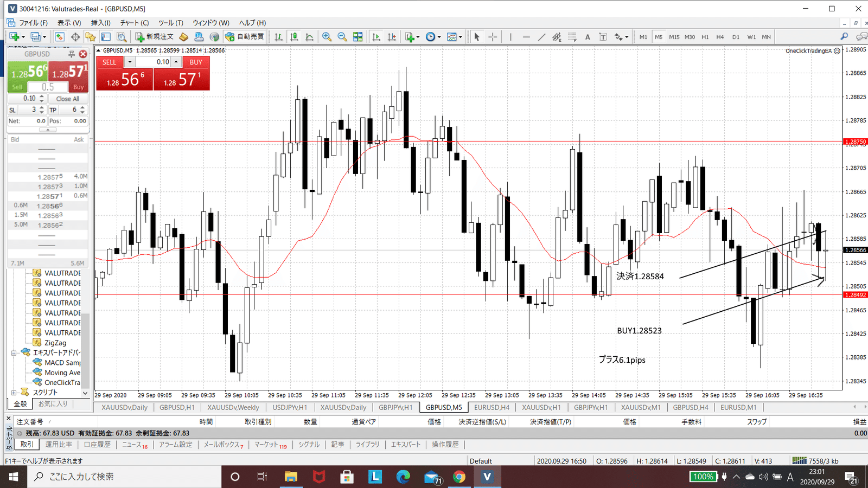Toggle the Navigator folder-star icon
Screen dimensions: 868x488
point(90,37)
